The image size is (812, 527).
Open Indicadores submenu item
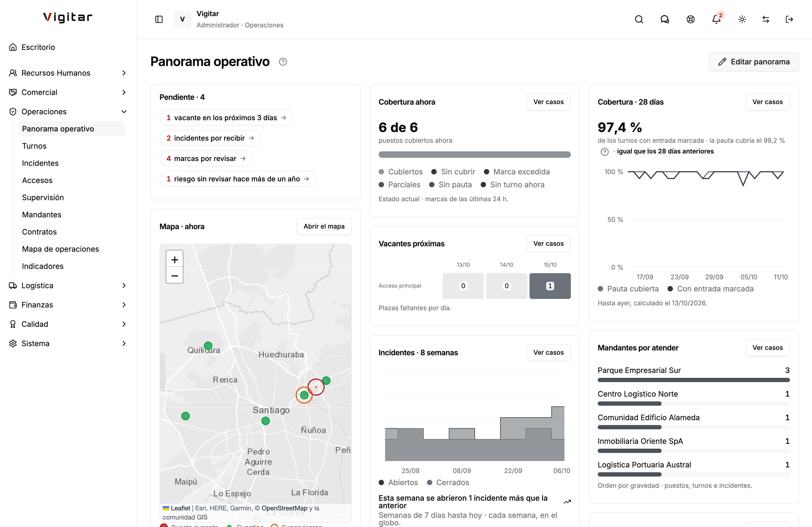[71, 266]
